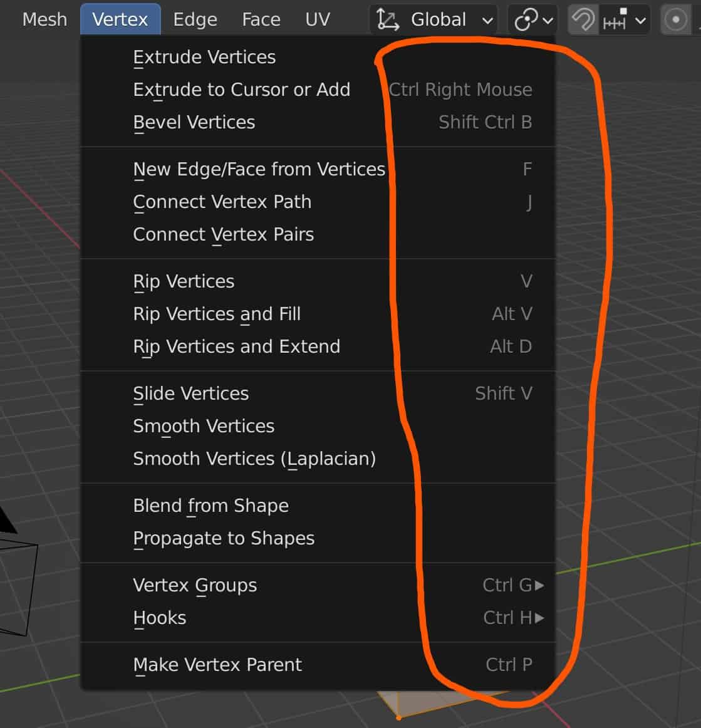Choose Smooth Vertices (Laplacian)

pyautogui.click(x=254, y=459)
